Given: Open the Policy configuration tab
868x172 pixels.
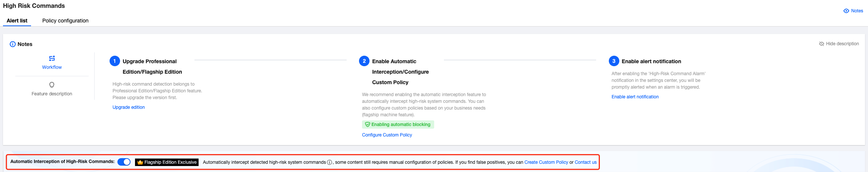Looking at the screenshot, I should 65,21.
